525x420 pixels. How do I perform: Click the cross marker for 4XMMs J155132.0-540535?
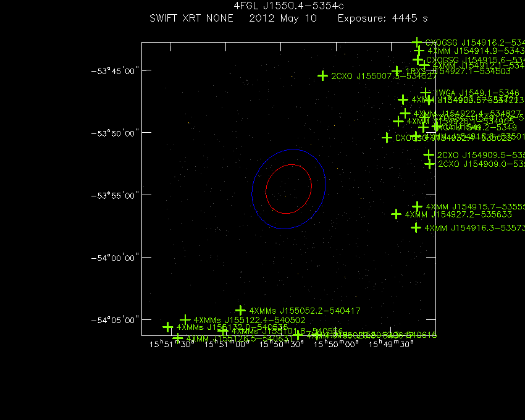[x=168, y=327]
